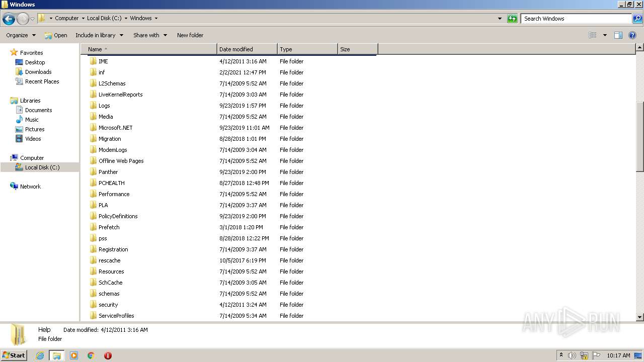This screenshot has width=644, height=362.
Task: Select the PolicyDefinitions folder name
Action: pos(118,216)
